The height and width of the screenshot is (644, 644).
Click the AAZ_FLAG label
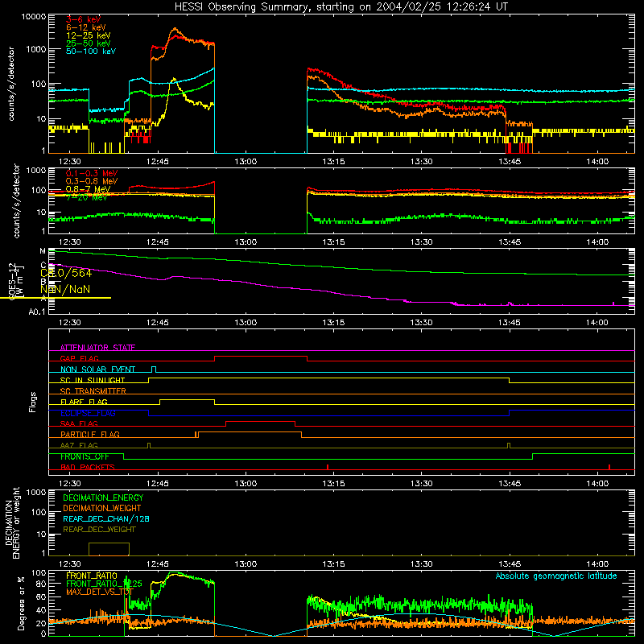point(79,445)
